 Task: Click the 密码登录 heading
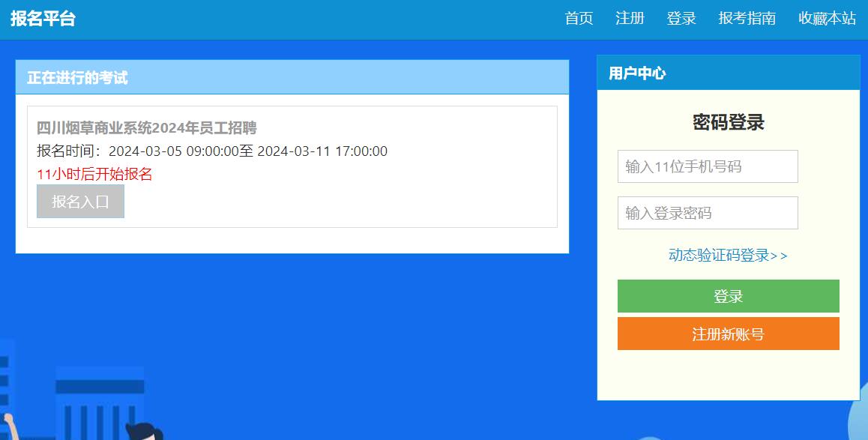[728, 122]
